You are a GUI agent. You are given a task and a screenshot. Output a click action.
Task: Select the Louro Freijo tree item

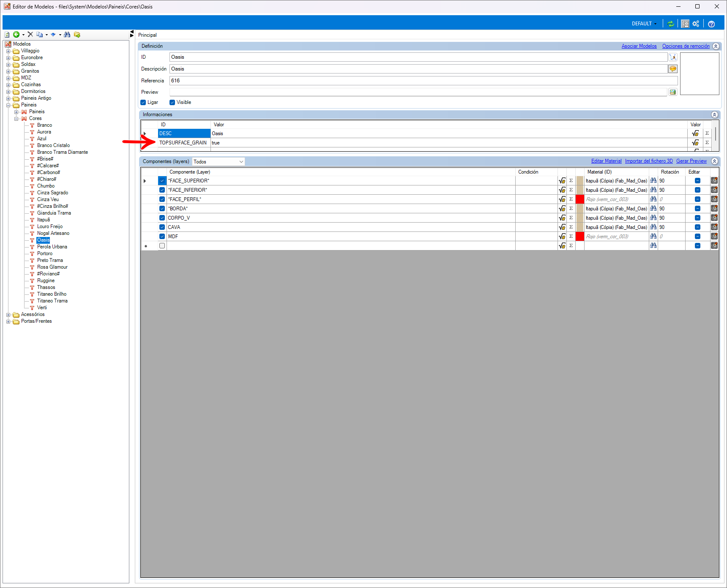pos(50,226)
